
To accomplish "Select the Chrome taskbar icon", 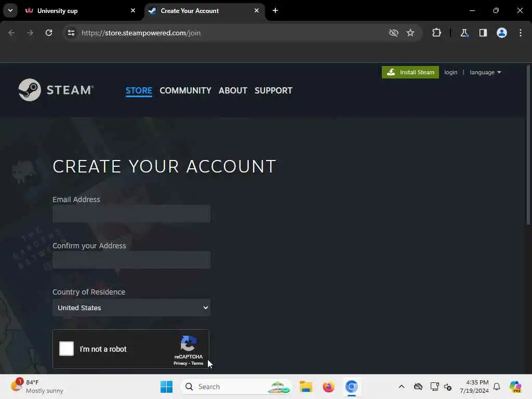I will point(352,387).
